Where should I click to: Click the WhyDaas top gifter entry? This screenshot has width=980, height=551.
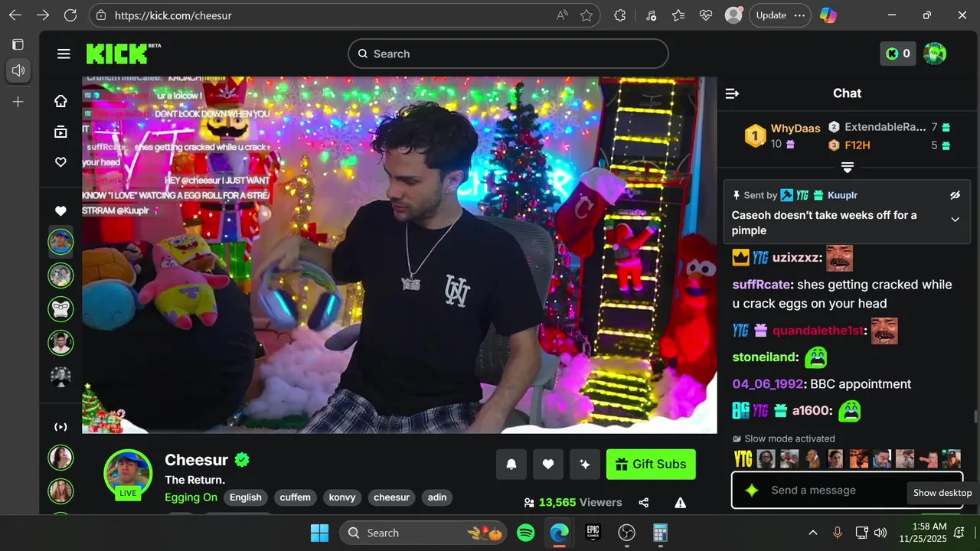pos(782,135)
